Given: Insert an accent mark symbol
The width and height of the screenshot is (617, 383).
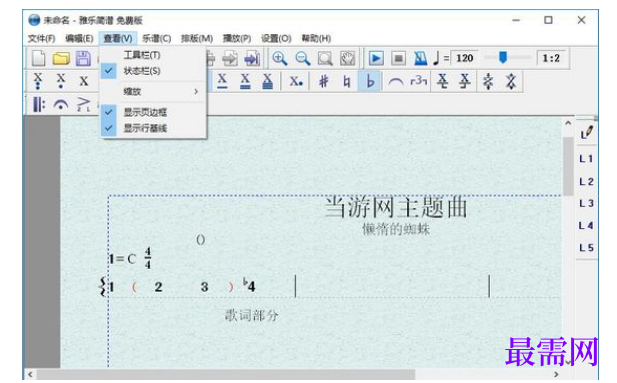Looking at the screenshot, I should 83,104.
